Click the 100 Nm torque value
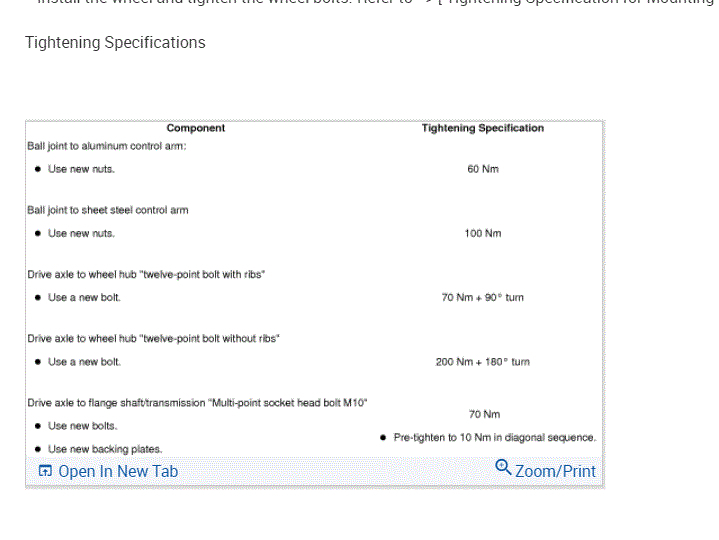 point(483,233)
